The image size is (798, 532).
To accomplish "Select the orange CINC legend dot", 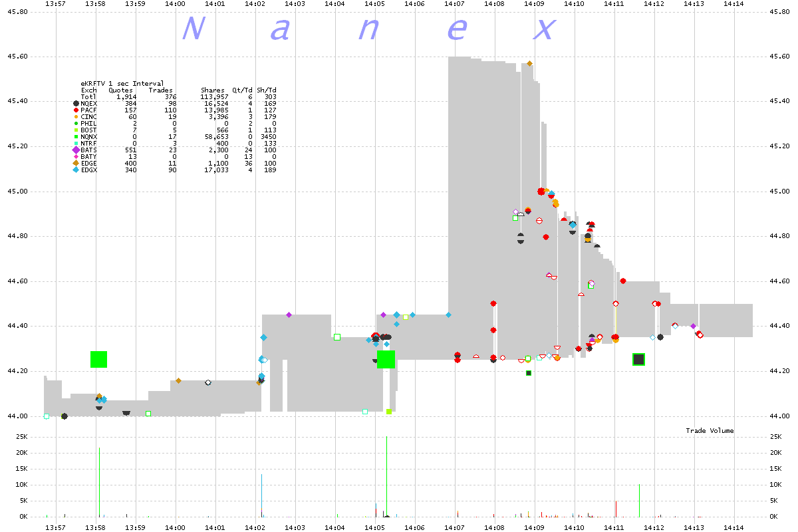I will click(76, 117).
